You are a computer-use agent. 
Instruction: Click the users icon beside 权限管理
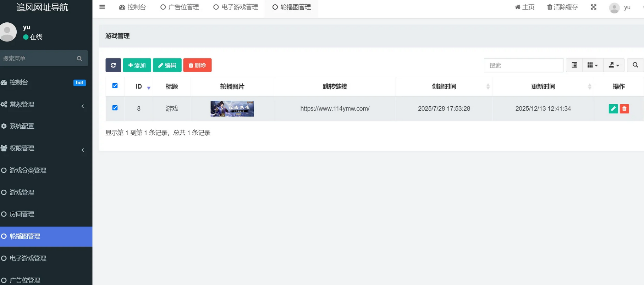pyautogui.click(x=4, y=148)
